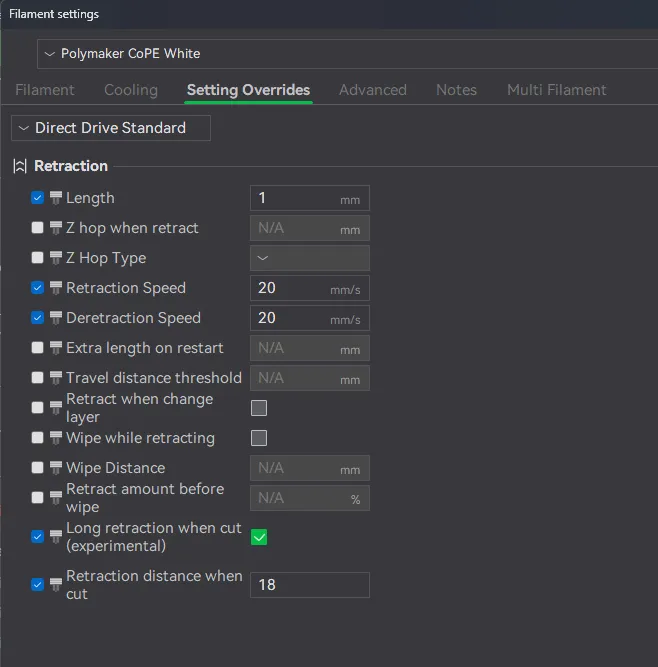This screenshot has height=667, width=658.
Task: Click the extruder icon beside Retract when change layer
Action: click(x=56, y=408)
